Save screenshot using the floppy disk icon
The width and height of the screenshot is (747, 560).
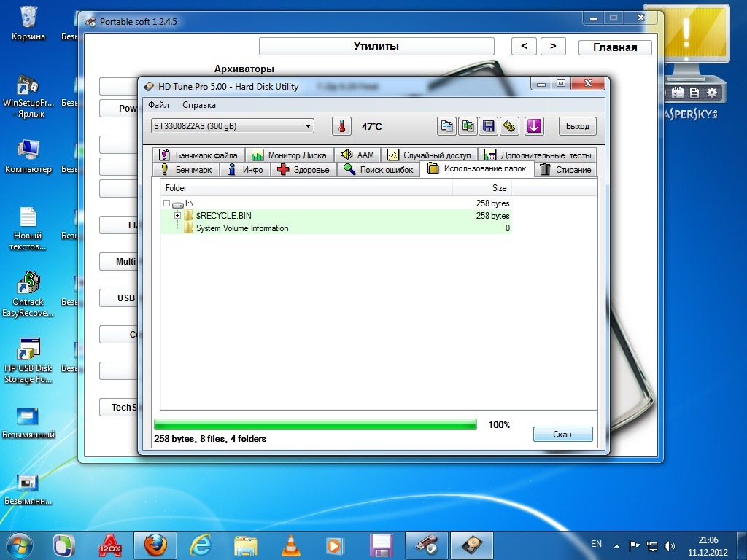[x=489, y=126]
